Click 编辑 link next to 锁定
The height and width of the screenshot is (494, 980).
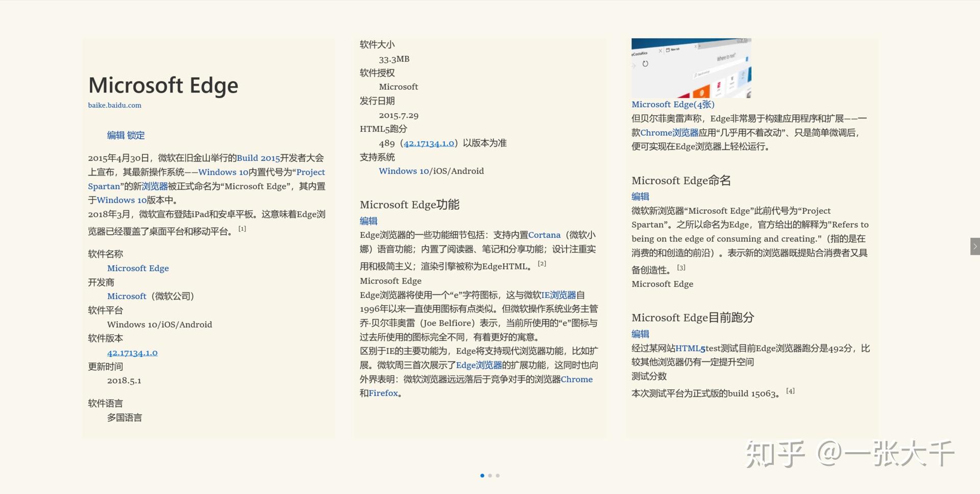coord(116,135)
